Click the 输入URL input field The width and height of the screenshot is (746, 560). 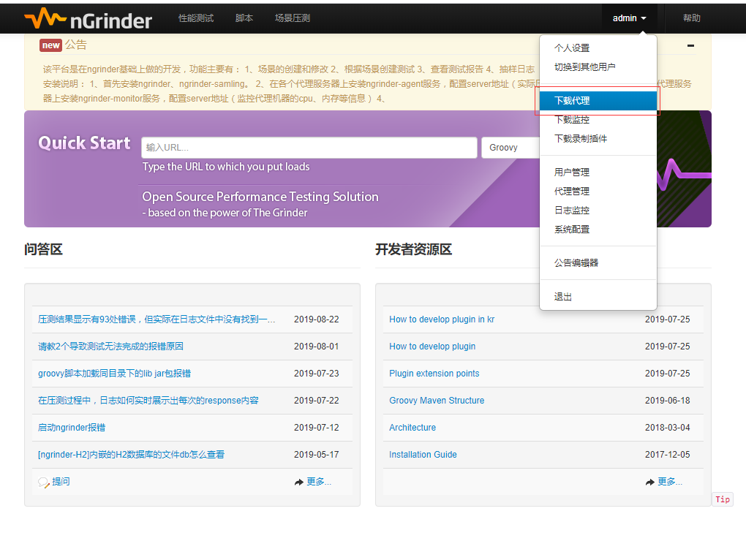click(x=309, y=148)
